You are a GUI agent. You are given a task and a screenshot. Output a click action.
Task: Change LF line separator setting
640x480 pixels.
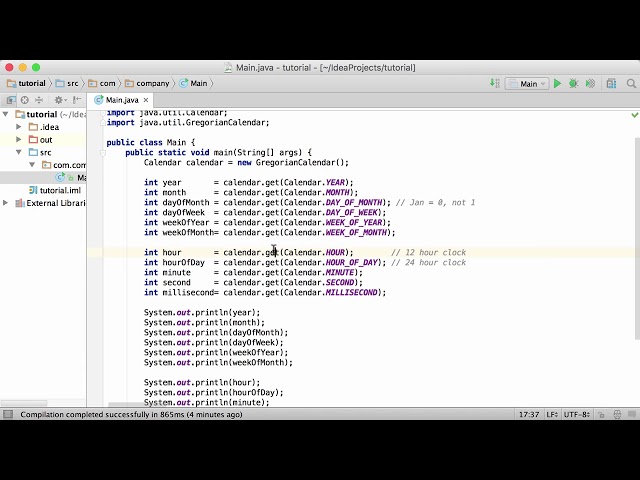[x=552, y=415]
